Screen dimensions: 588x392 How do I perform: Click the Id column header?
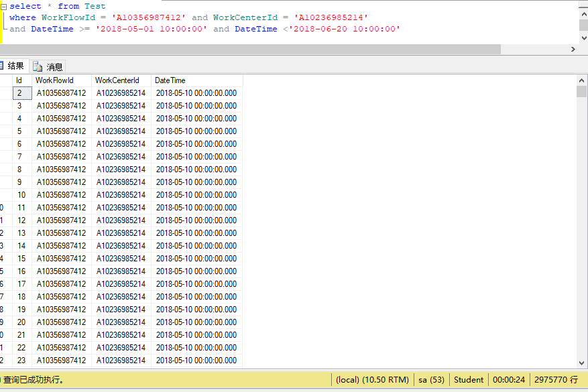click(x=19, y=80)
